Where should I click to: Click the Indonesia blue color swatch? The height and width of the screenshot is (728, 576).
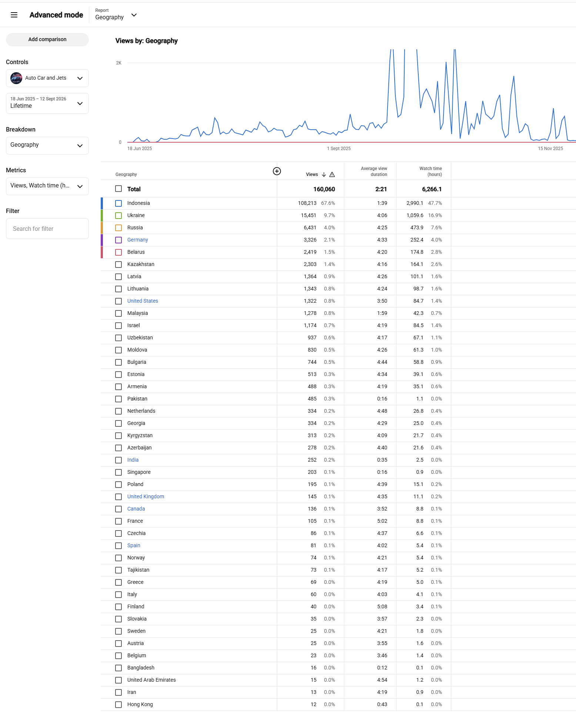click(x=102, y=203)
